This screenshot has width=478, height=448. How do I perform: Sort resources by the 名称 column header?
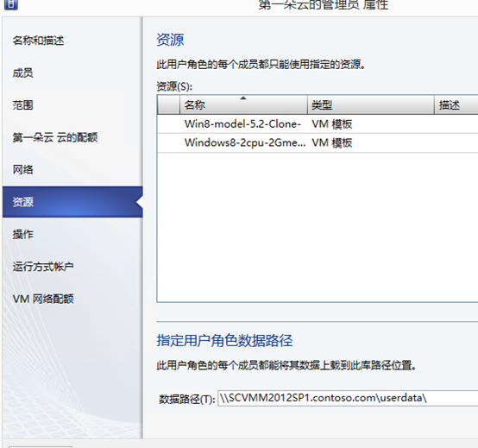tap(243, 105)
